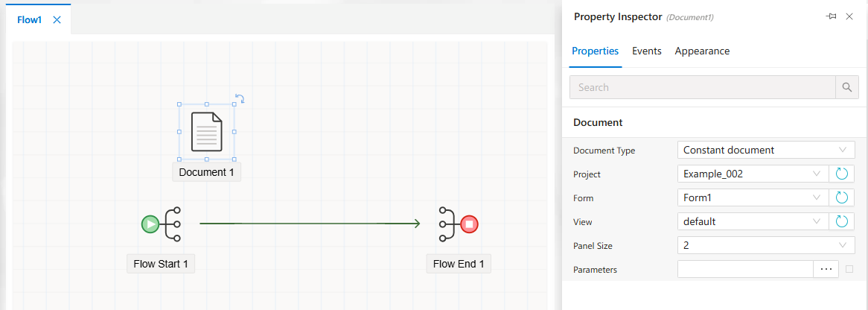This screenshot has width=868, height=310.
Task: Click the Parameters text field
Action: tap(745, 269)
